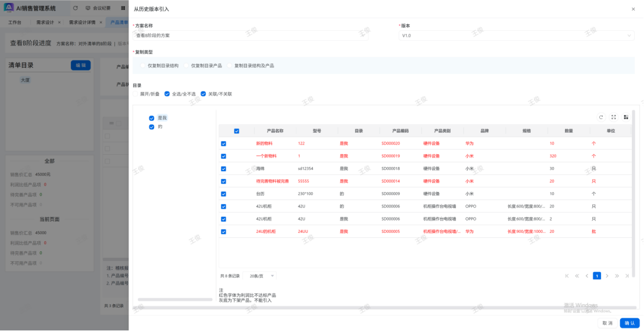Click the 取消 button
This screenshot has height=331, width=644.
[607, 323]
